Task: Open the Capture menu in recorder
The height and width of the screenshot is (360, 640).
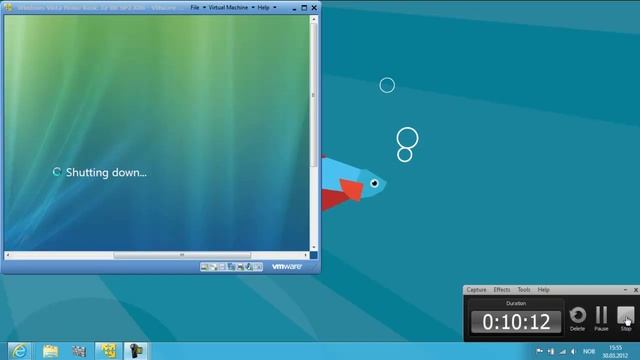Action: [476, 289]
